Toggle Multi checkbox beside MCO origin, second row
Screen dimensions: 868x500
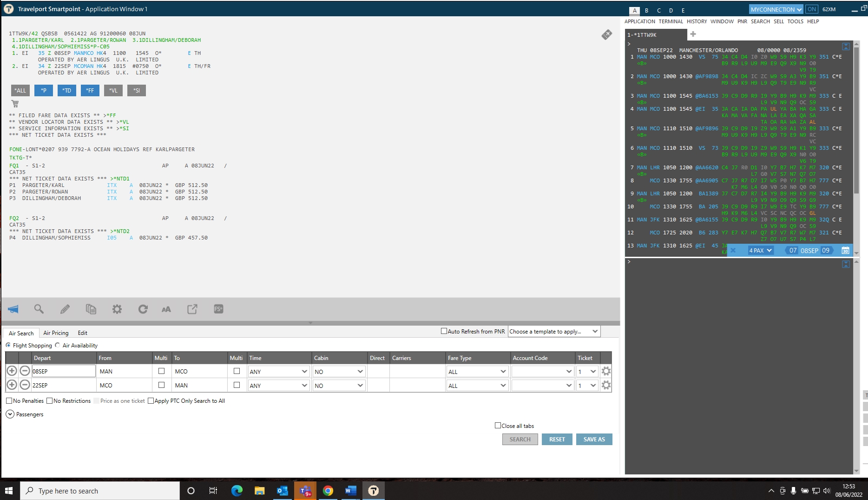pyautogui.click(x=161, y=385)
